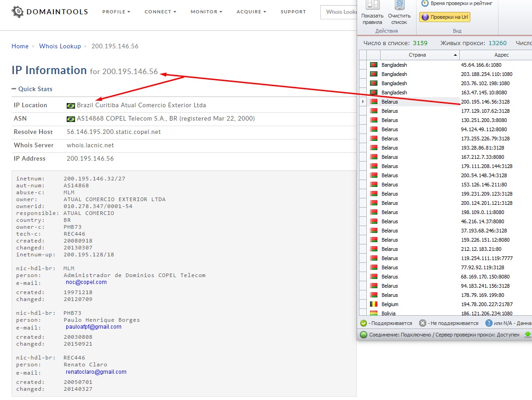Go to Home breadcrumb link
Viewport: 532px width, 400px height.
tap(20, 46)
